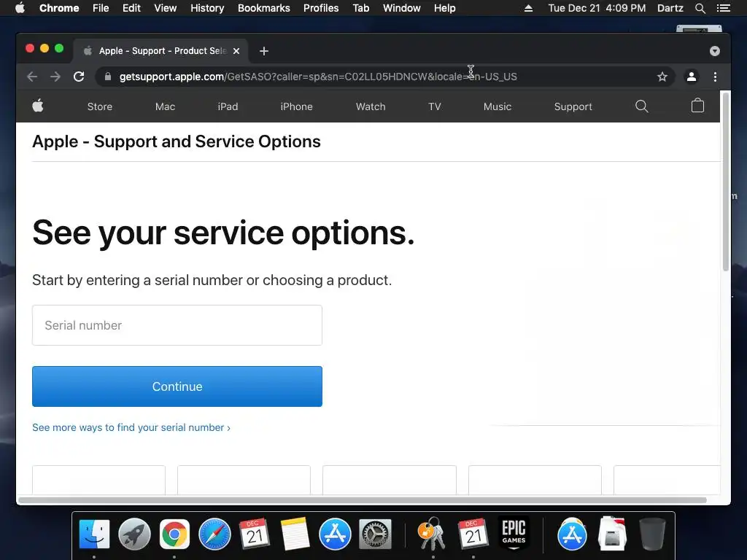Focus the Serial number input field

[x=177, y=325]
